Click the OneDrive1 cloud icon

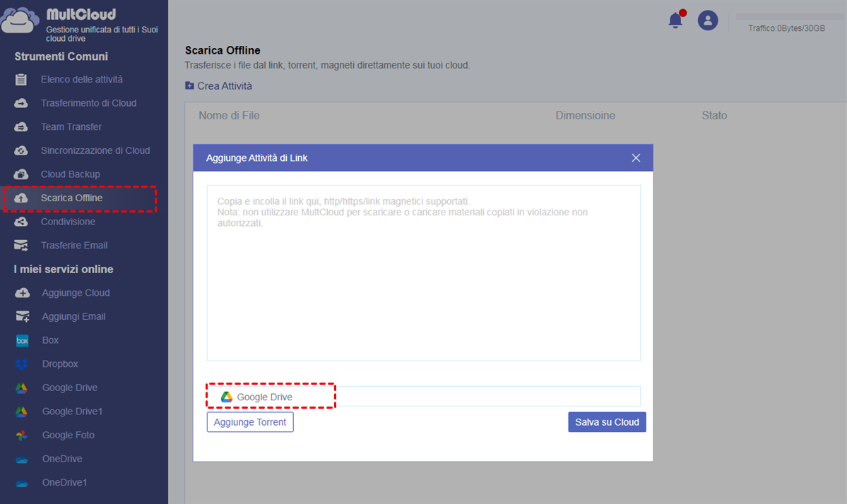pos(22,484)
